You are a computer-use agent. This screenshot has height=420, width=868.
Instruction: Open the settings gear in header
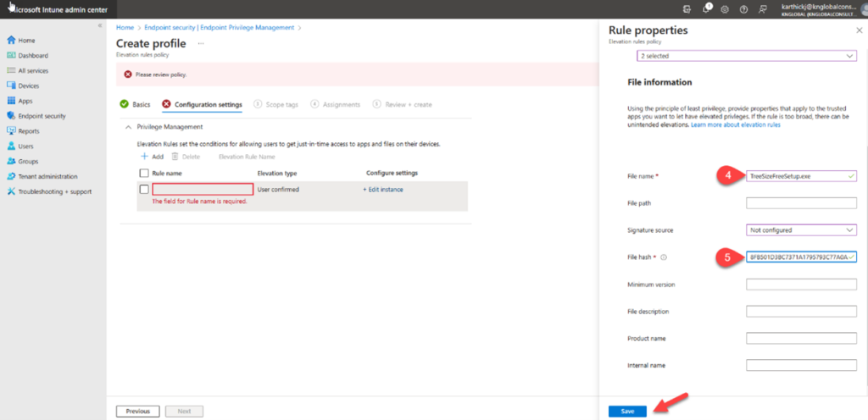point(725,9)
